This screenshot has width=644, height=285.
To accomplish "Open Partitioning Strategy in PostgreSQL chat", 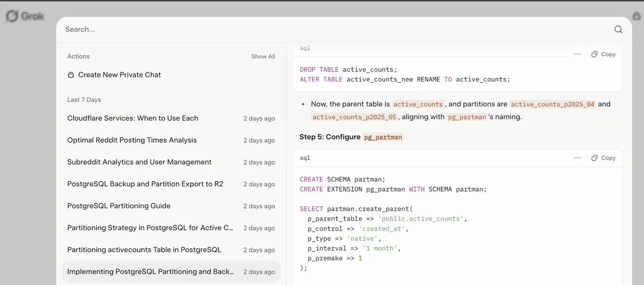I will click(x=150, y=228).
